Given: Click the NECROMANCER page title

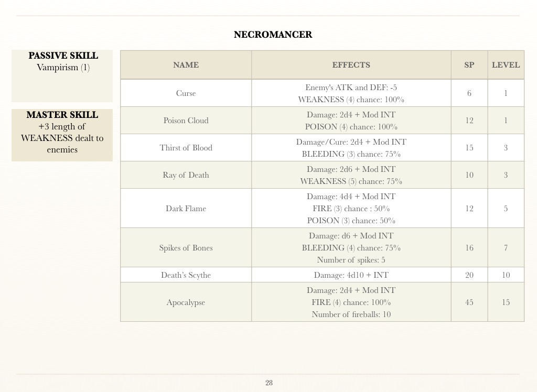Looking at the screenshot, I should click(x=273, y=35).
